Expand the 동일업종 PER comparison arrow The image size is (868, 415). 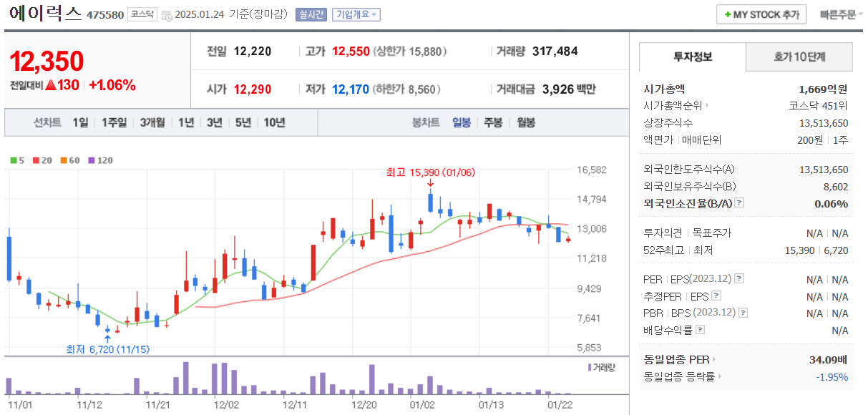tap(713, 358)
